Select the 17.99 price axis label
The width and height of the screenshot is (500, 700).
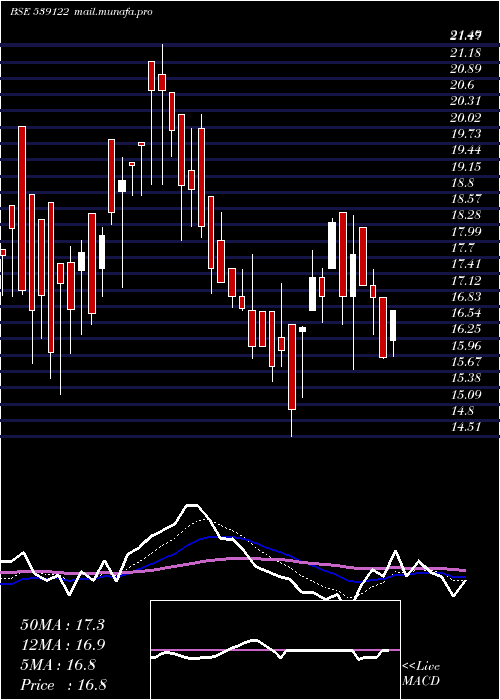(x=465, y=232)
